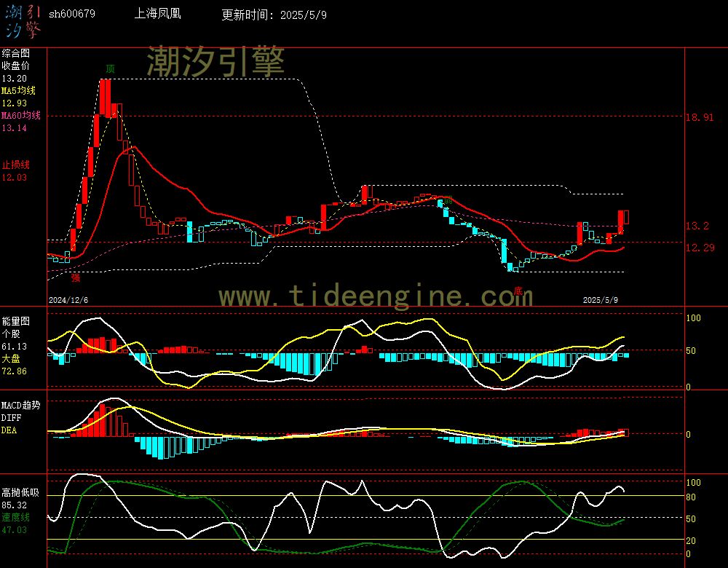This screenshot has height=568, width=728.
Task: Click the 高抛低吸 panel label
Action: [x=20, y=492]
